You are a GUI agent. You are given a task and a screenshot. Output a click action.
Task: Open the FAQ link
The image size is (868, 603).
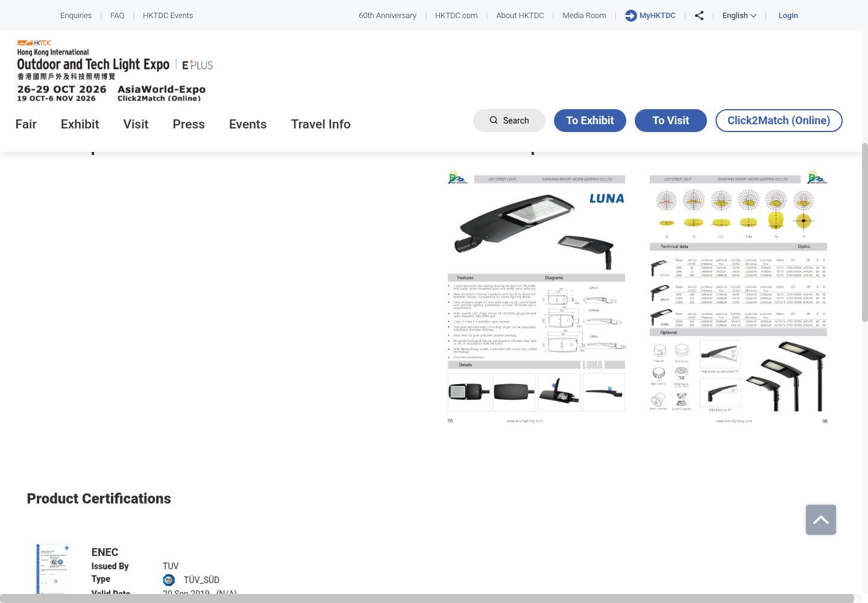coord(118,16)
